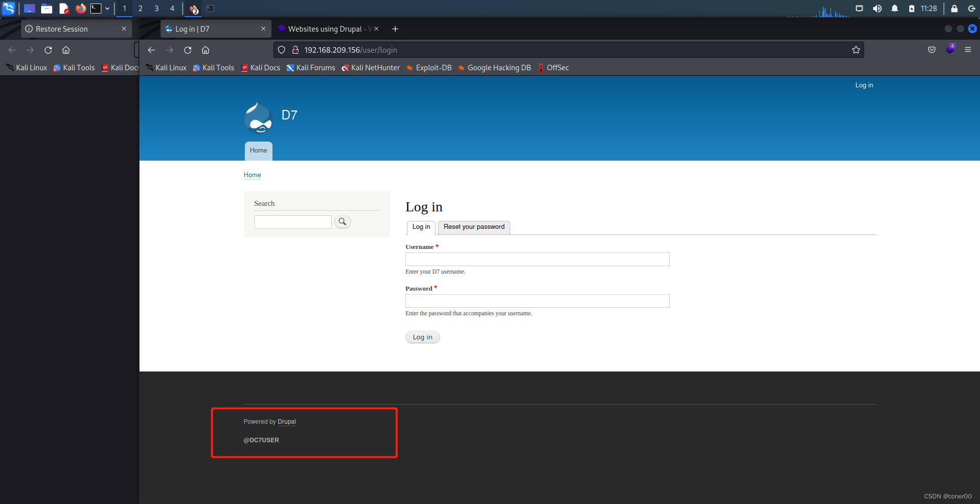Switch to workspace 4
The width and height of the screenshot is (980, 504).
tap(172, 9)
